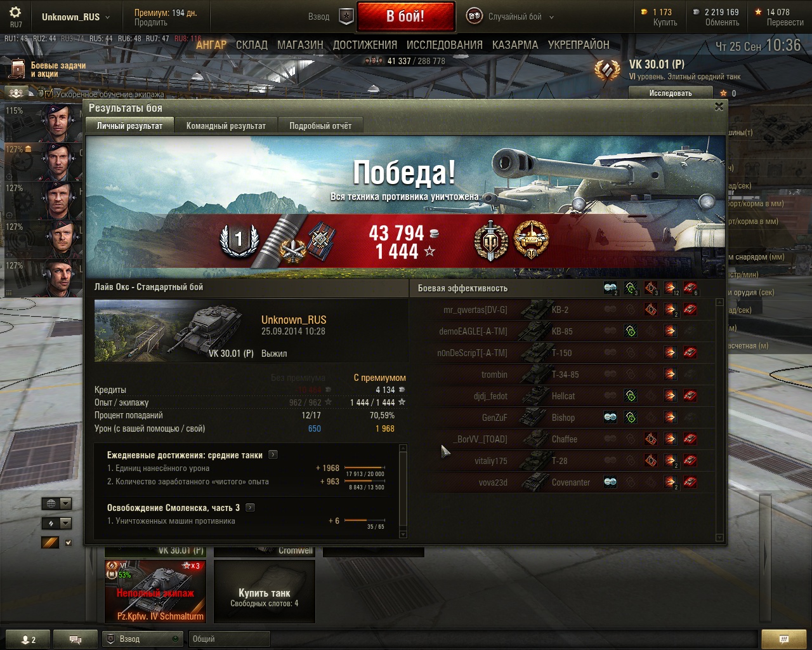This screenshot has height=650, width=812.
Task: Expand Ежедневные достижения mission details arrow
Action: pyautogui.click(x=273, y=454)
